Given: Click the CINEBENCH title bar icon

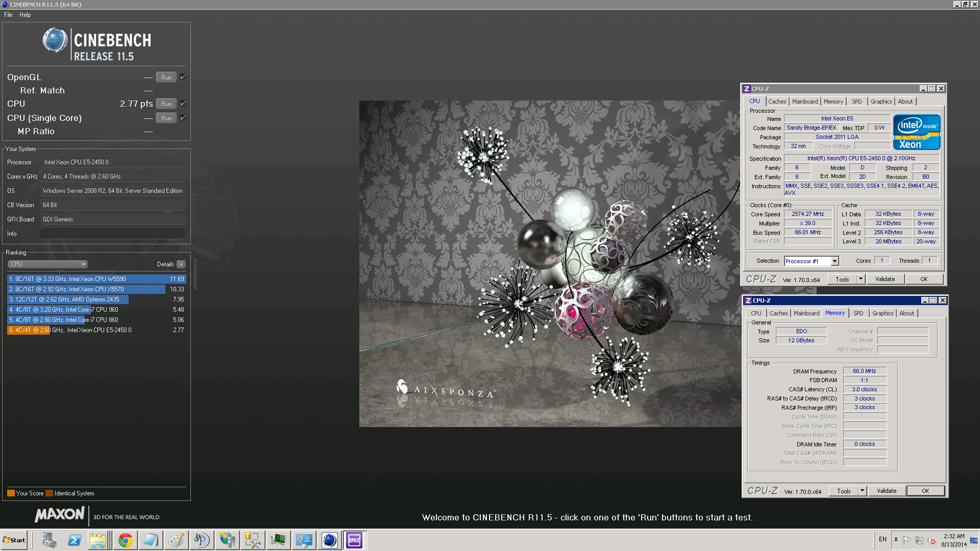Looking at the screenshot, I should [x=5, y=4].
